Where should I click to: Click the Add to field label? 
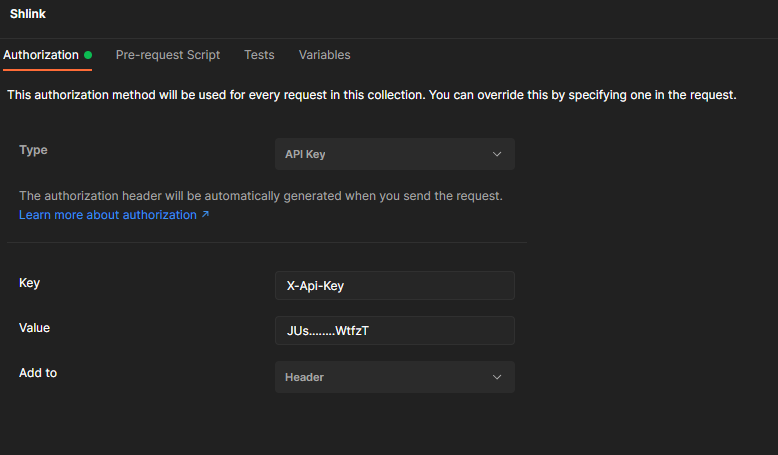coord(38,373)
